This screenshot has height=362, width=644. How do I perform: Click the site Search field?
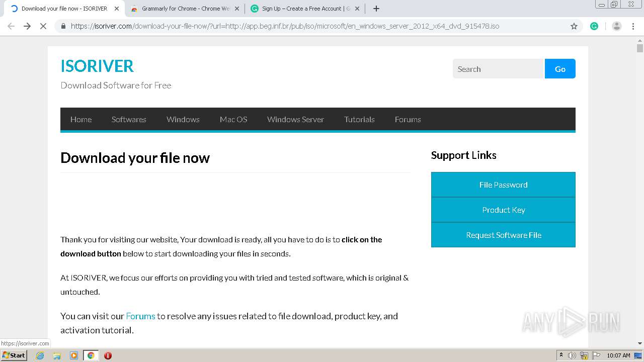point(499,69)
